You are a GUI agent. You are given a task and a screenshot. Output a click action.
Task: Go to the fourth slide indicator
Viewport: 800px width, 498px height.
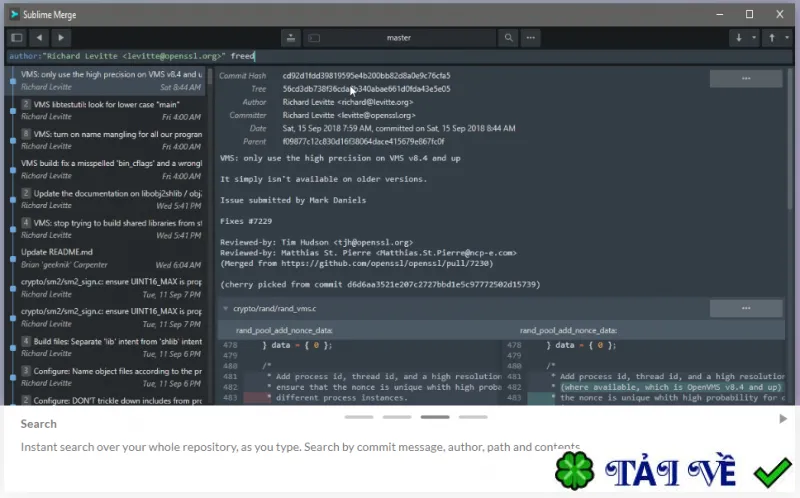point(473,417)
